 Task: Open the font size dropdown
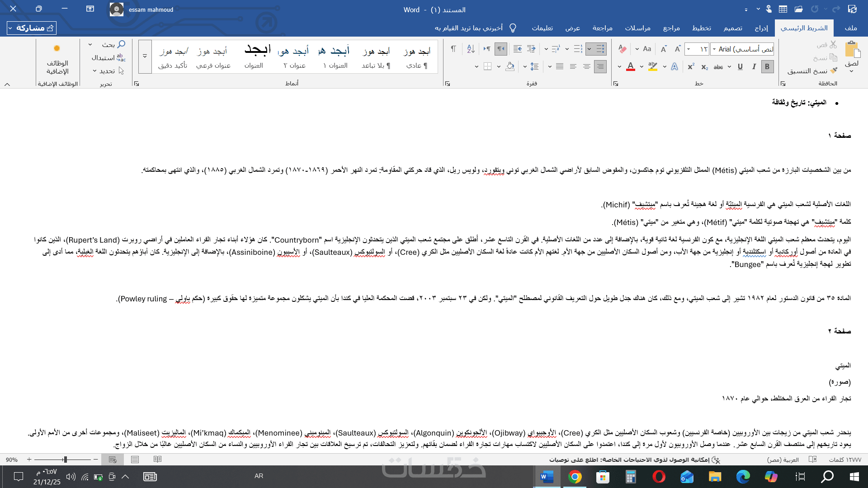pyautogui.click(x=689, y=49)
